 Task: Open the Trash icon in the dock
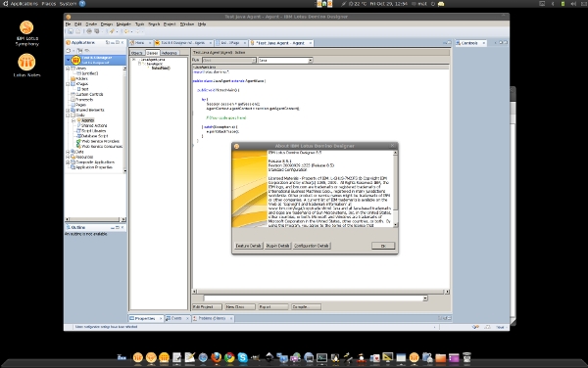pos(466,357)
